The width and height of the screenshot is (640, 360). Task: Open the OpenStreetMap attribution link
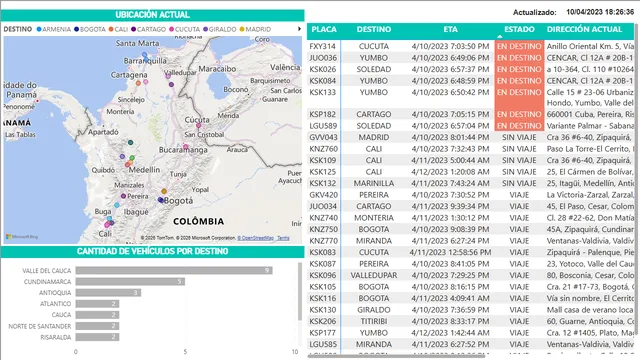(x=256, y=238)
